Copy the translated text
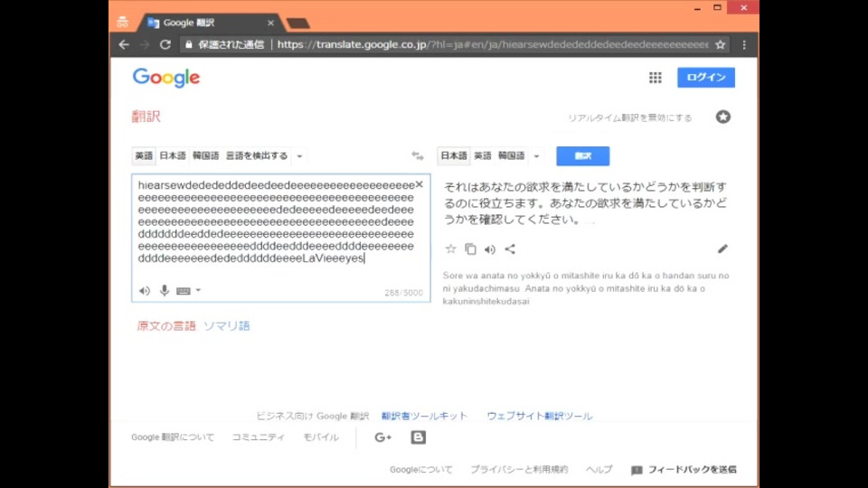868x488 pixels. 470,249
